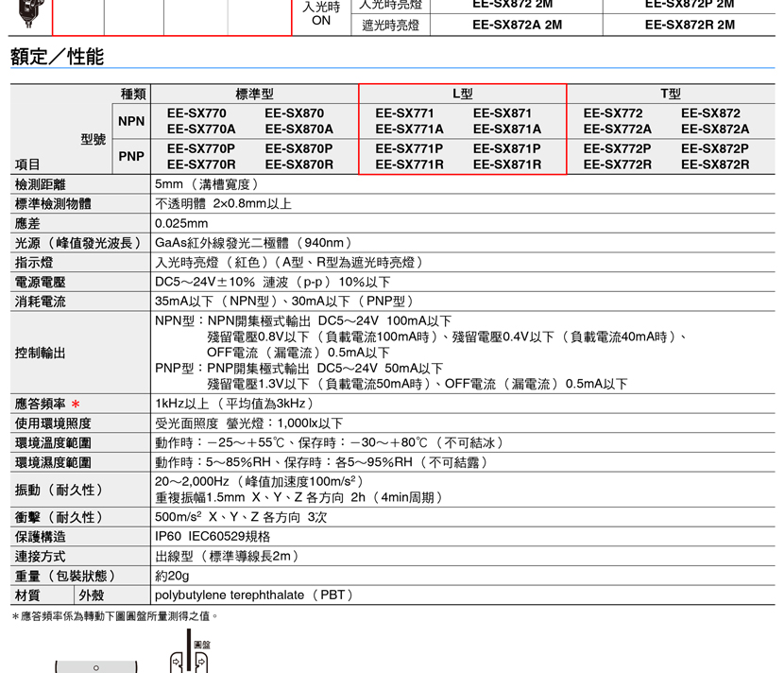Click the 遮光時亮燈 cell at top
This screenshot has width=784, height=673.
(390, 25)
